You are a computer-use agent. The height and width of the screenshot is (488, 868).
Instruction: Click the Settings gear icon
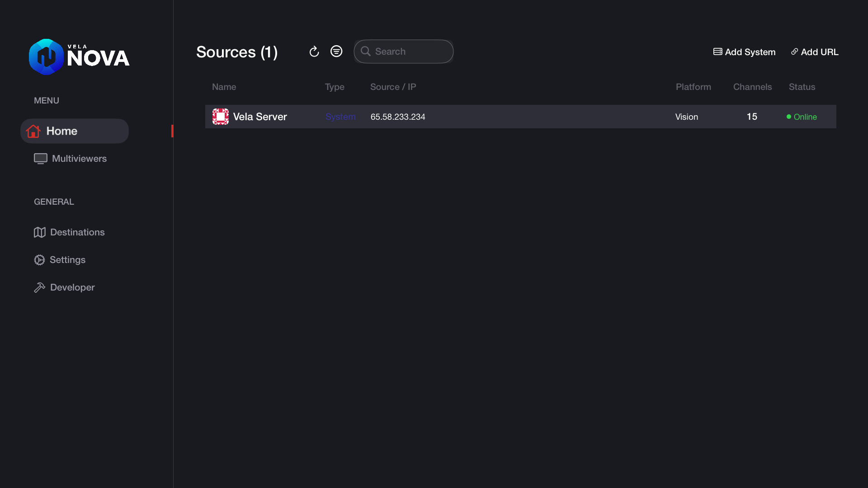tap(39, 260)
